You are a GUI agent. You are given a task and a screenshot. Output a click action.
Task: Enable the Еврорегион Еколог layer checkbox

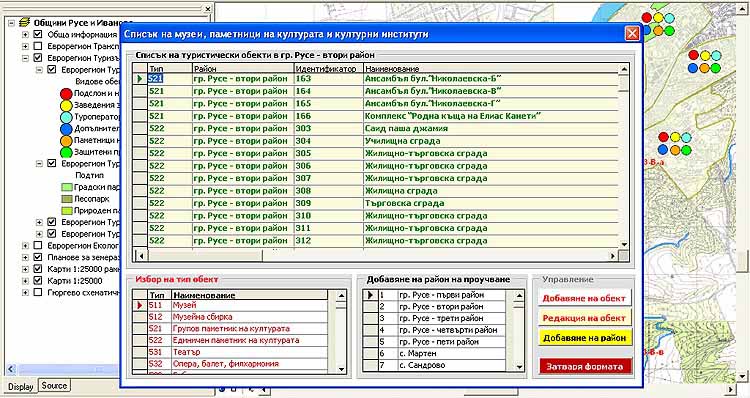point(38,245)
